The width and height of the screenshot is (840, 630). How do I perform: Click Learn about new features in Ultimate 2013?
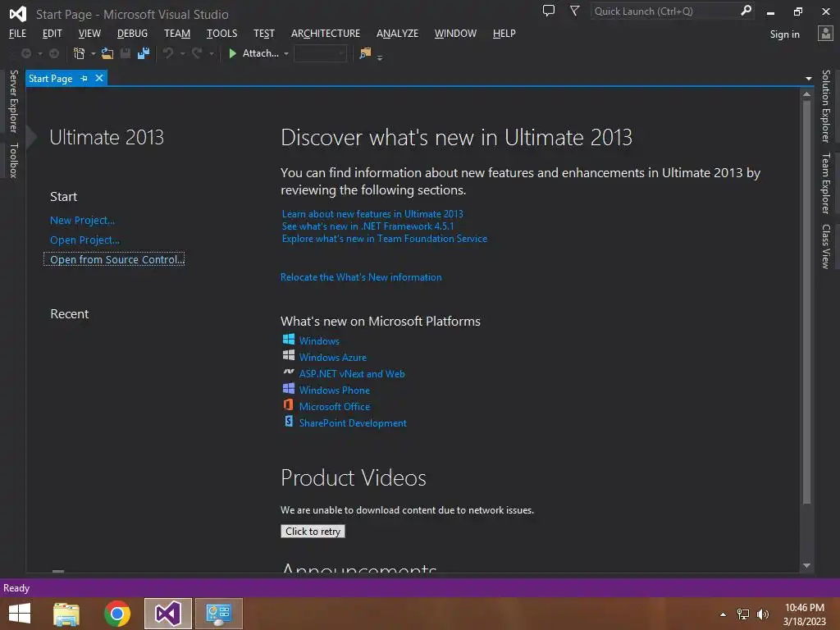coord(372,214)
